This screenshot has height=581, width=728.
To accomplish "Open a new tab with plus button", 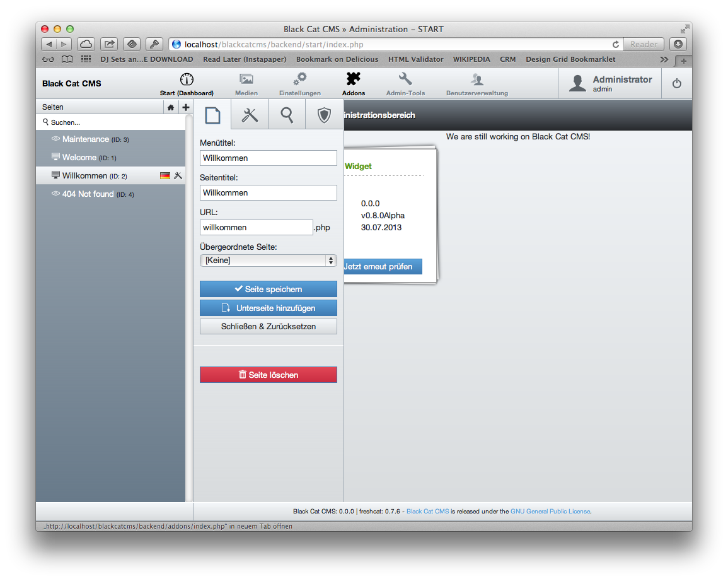I will (x=683, y=61).
